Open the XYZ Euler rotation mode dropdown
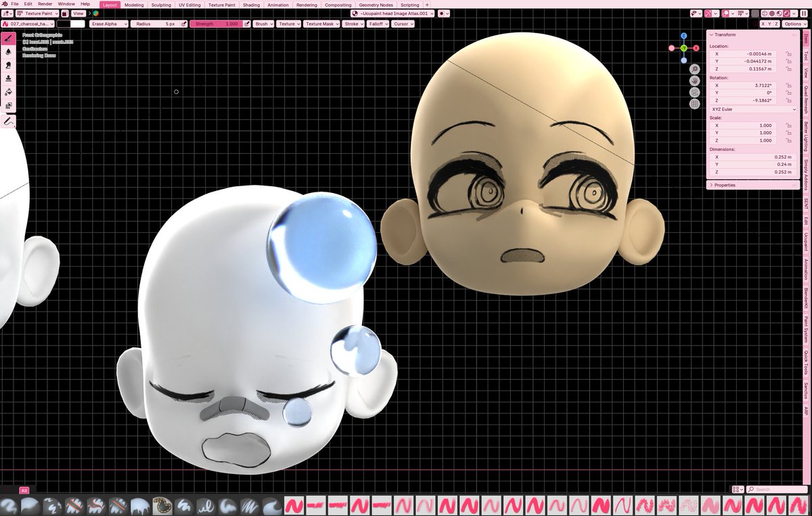812x516 pixels. click(x=753, y=109)
